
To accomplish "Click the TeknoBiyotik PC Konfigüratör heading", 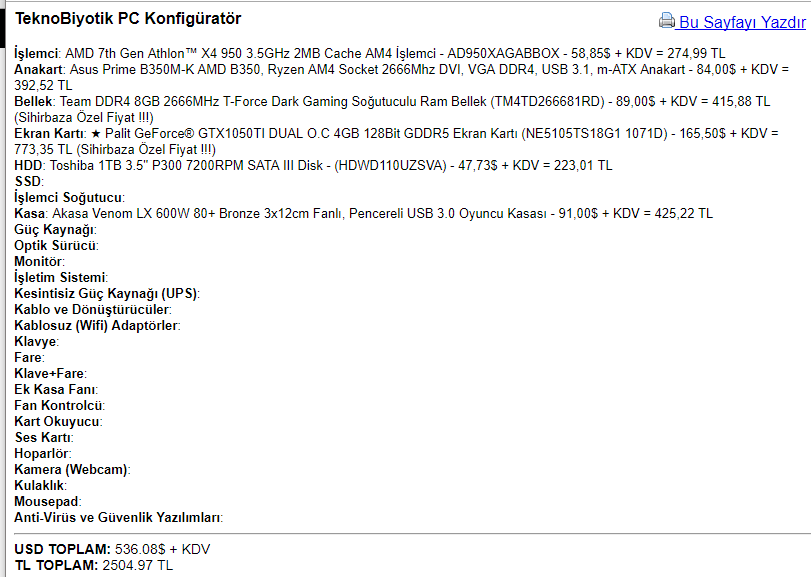I will (x=128, y=19).
